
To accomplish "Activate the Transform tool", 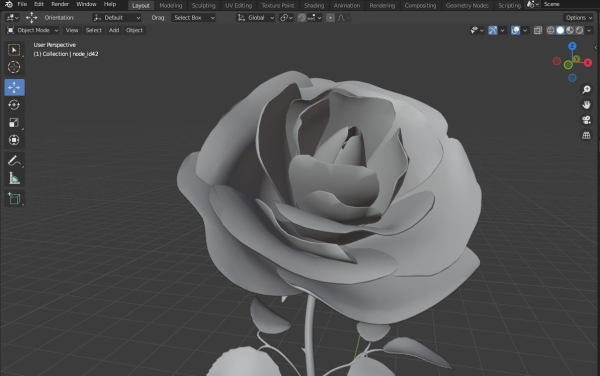I will pyautogui.click(x=14, y=140).
